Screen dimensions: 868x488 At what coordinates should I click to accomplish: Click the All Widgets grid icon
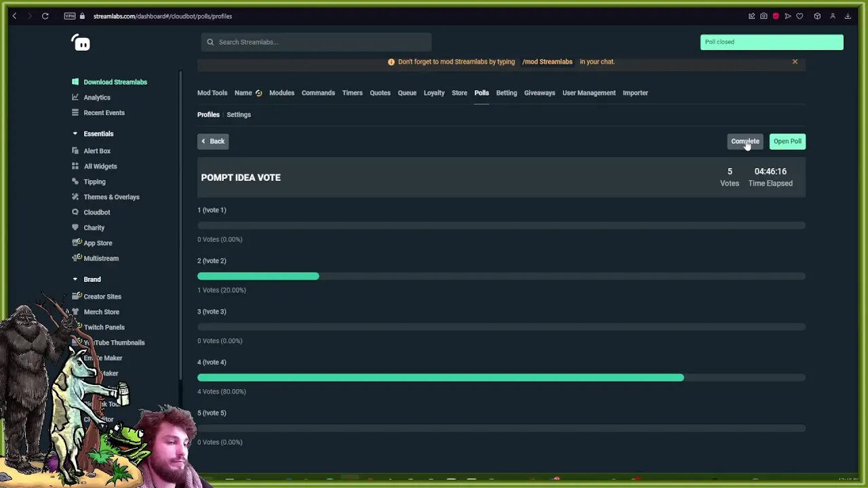75,166
